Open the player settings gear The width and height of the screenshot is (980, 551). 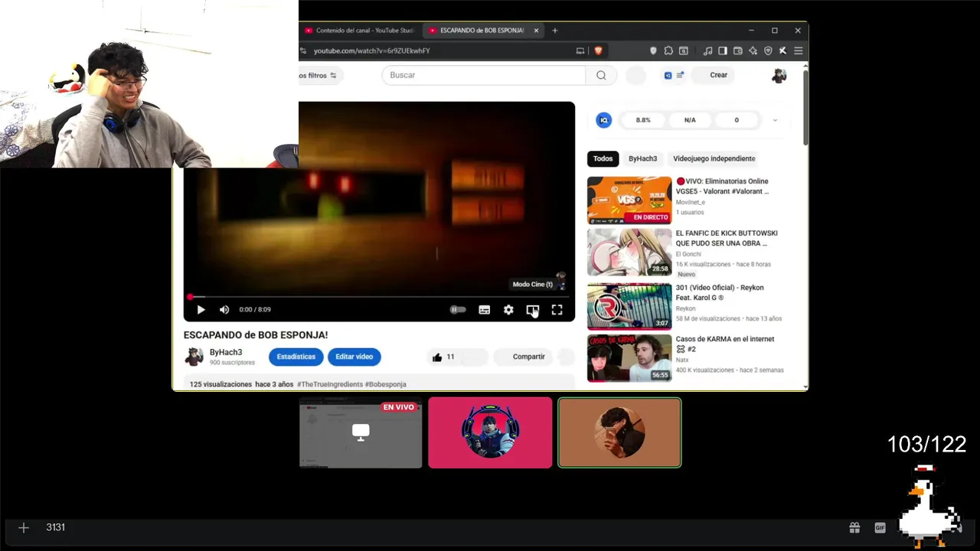pos(508,310)
